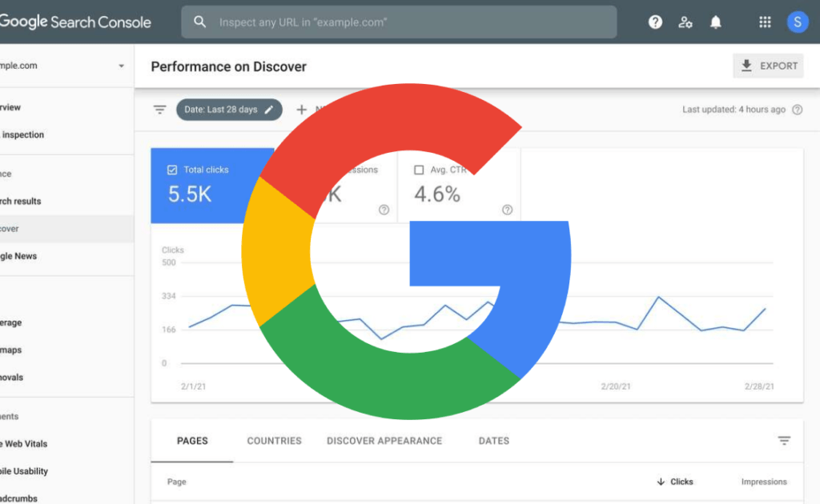
Task: Switch to the DISCOVER APPEARANCE tab
Action: (384, 441)
